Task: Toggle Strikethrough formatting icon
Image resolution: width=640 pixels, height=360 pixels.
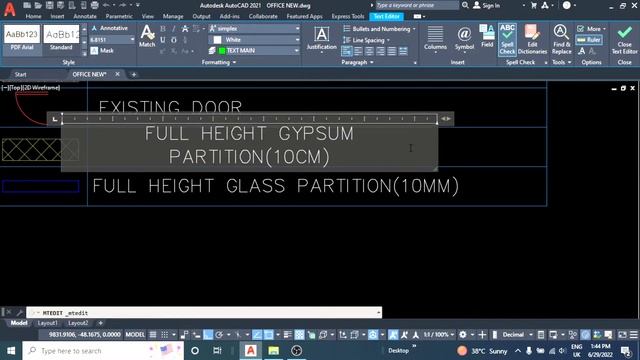Action: (x=185, y=29)
